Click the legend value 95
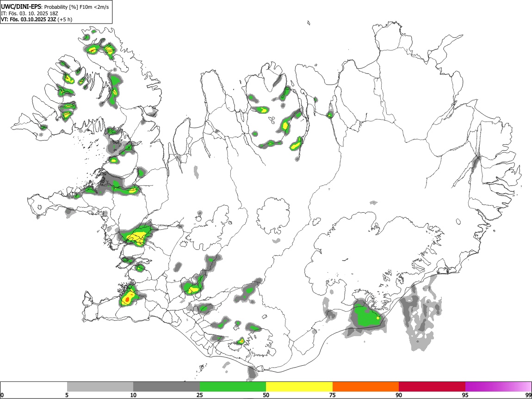 [465, 395]
